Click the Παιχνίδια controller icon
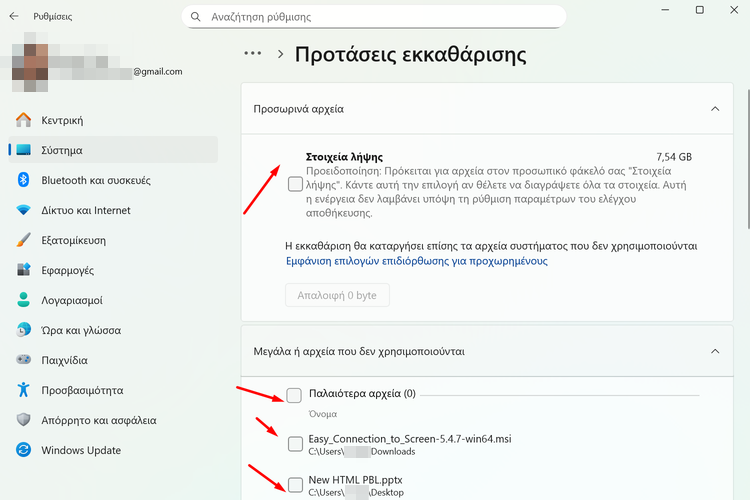Screen dimensions: 750x500 23,360
